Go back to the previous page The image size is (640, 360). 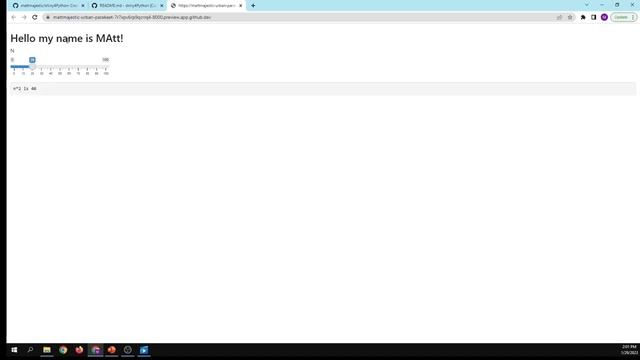[x=13, y=17]
